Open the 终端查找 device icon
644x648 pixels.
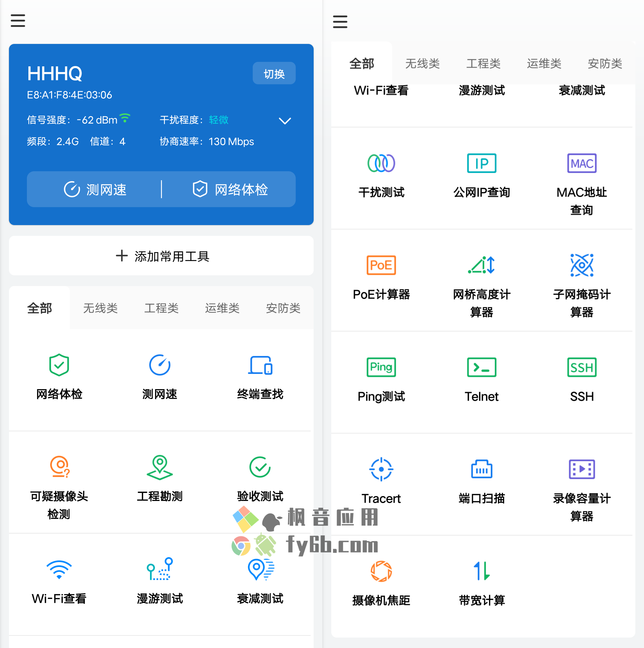pos(260,365)
